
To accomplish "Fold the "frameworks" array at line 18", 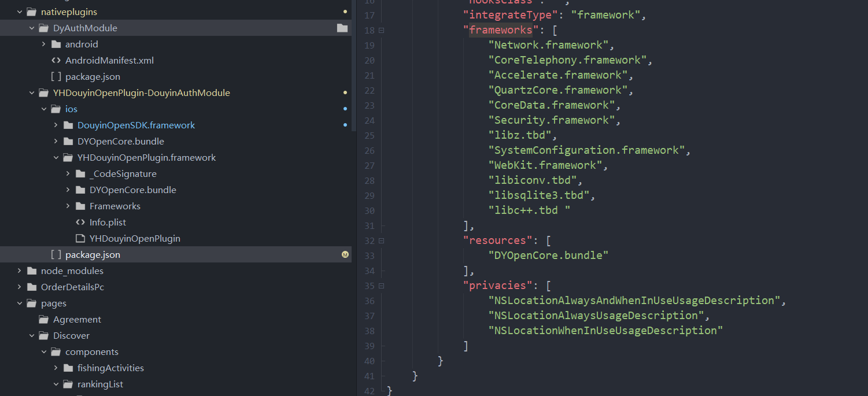I will click(381, 30).
